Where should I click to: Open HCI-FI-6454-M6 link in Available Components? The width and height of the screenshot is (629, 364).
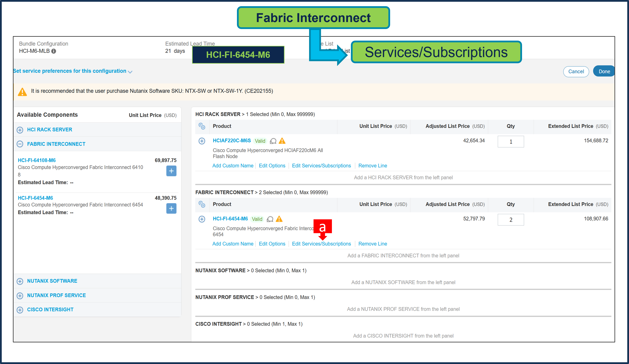[x=35, y=198]
